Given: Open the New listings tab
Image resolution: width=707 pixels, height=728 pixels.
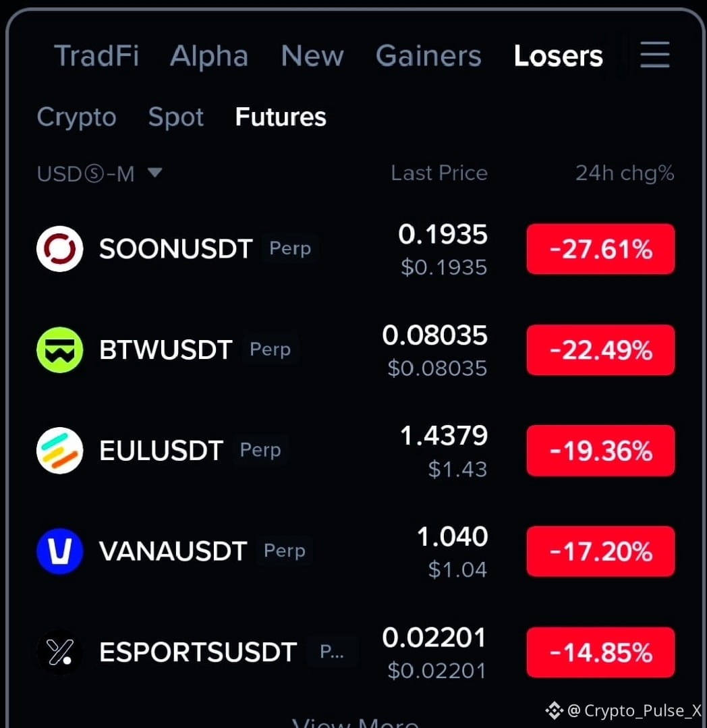Looking at the screenshot, I should tap(312, 56).
